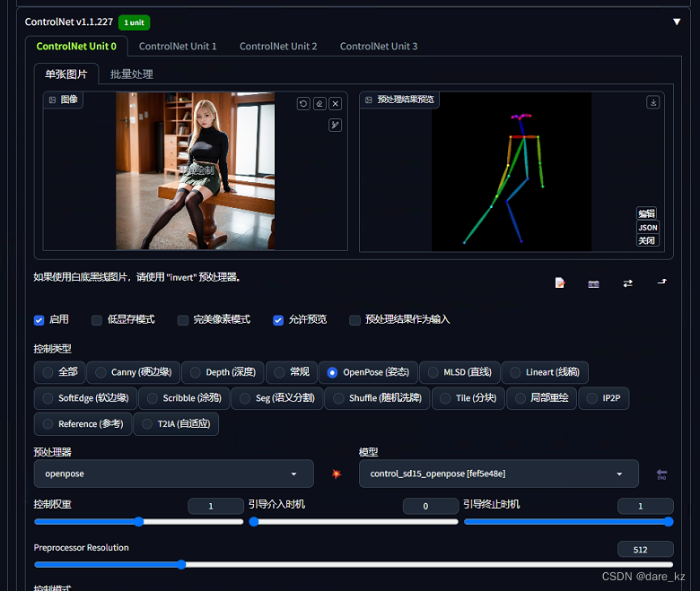This screenshot has width=700, height=591.
Task: Click the undo icon on input image
Action: tap(303, 104)
